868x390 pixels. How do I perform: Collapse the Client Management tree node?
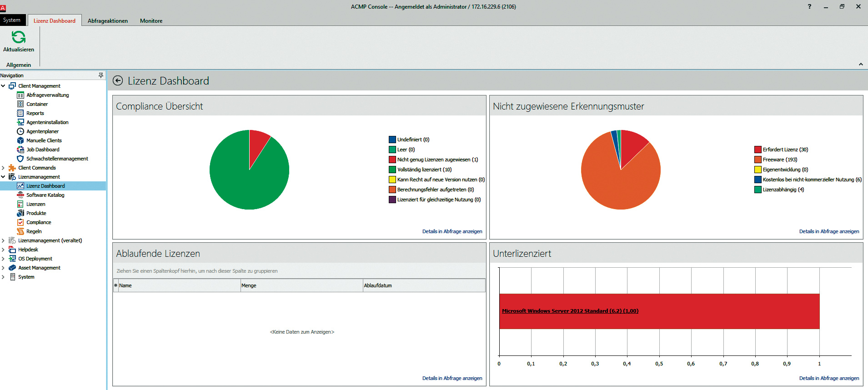click(3, 86)
